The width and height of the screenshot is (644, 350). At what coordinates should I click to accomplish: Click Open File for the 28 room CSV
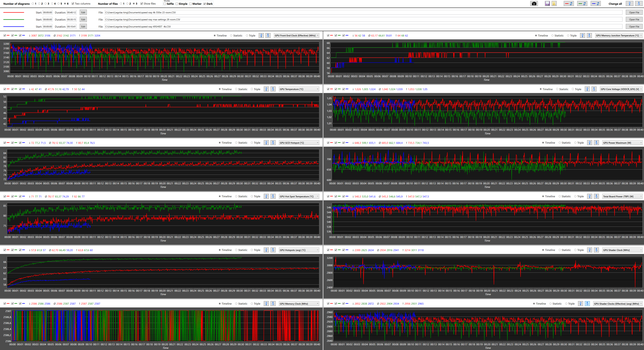[634, 19]
